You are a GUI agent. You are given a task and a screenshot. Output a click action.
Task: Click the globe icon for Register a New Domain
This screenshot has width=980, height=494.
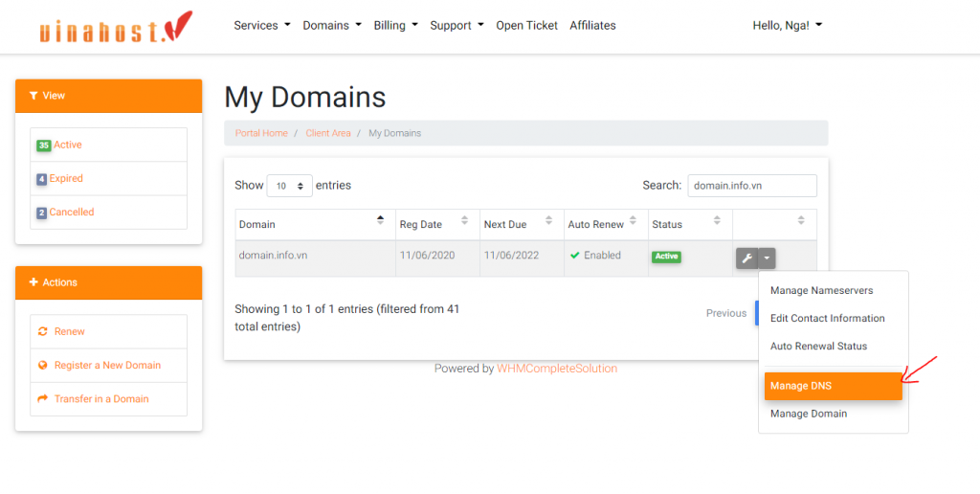(43, 366)
